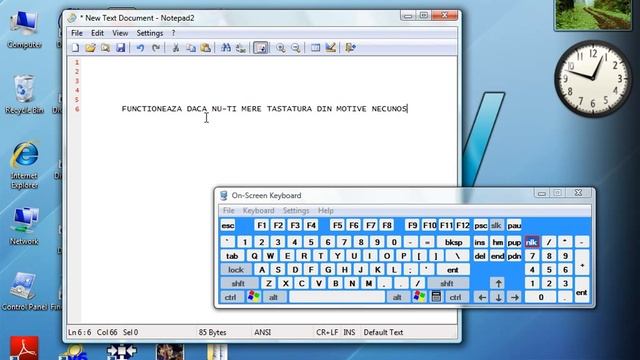640x360 pixels.
Task: Zoom out using the magnifier minus icon
Action: tap(296, 48)
